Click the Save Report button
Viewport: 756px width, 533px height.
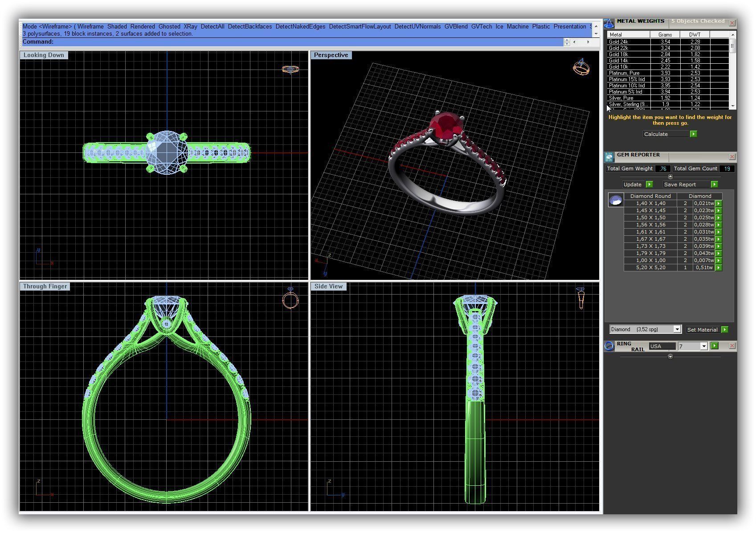pos(690,184)
